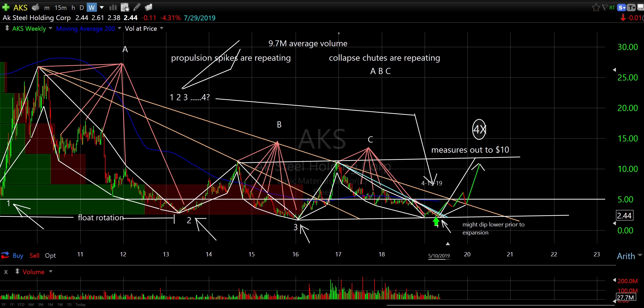The image size is (644, 308).
Task: Toggle Arith price scale mode
Action: (x=626, y=256)
